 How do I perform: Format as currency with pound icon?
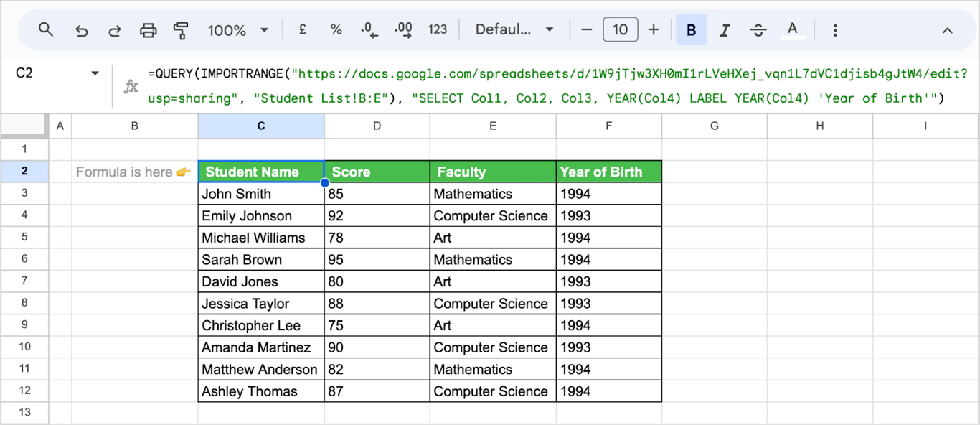303,30
